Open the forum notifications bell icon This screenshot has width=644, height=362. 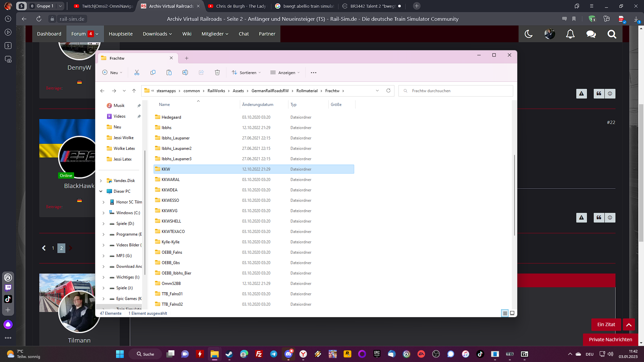(570, 34)
